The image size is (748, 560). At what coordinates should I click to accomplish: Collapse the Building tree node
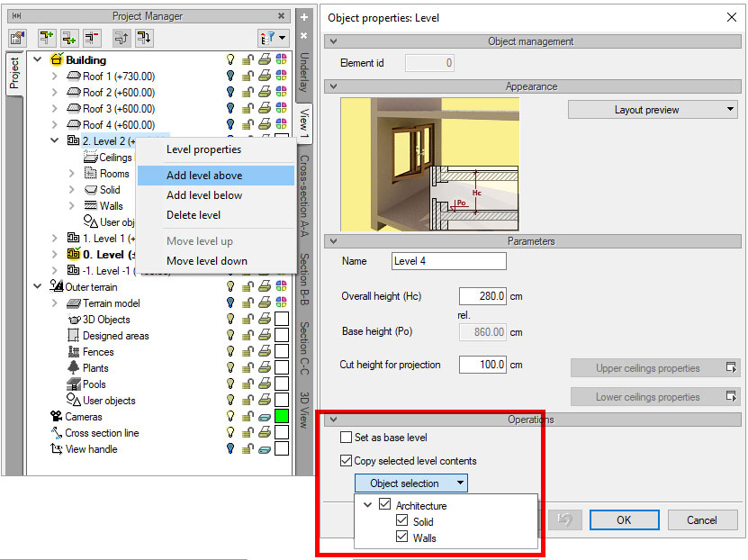coord(37,59)
